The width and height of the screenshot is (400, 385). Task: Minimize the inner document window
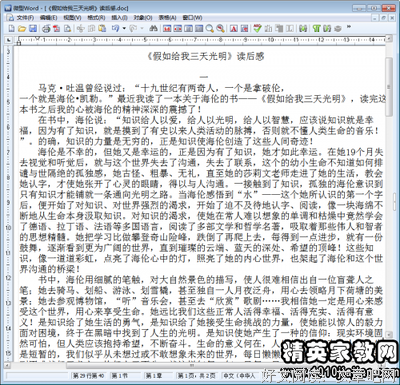[x=376, y=18]
